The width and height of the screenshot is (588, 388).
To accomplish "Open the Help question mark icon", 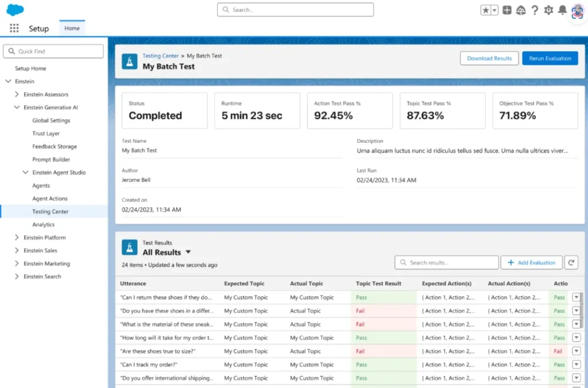I will point(535,10).
